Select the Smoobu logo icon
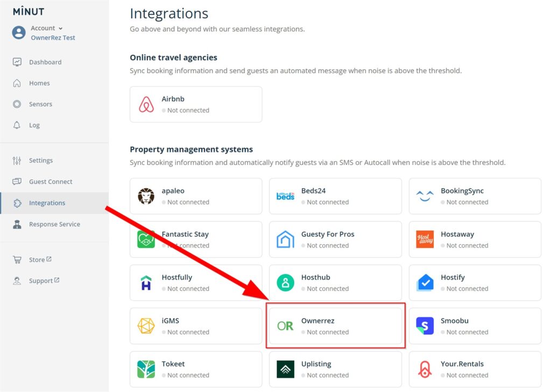 pos(425,326)
